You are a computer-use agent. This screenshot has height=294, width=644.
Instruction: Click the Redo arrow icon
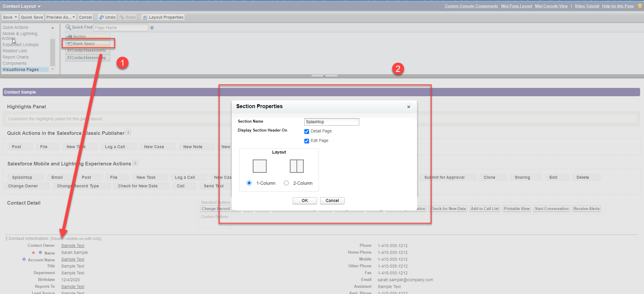122,17
